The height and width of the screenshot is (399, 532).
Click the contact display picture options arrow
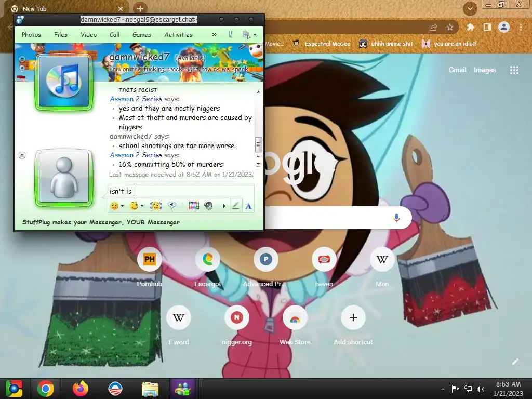pyautogui.click(x=22, y=59)
